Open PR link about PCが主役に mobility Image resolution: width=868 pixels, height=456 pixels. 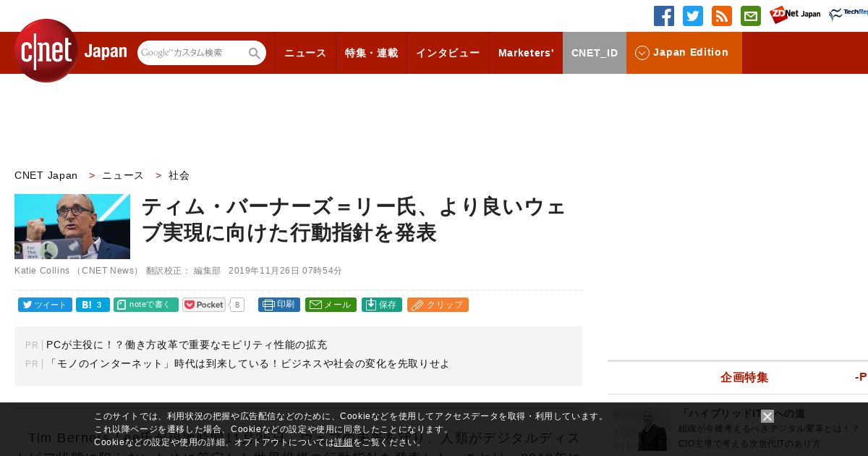[187, 345]
